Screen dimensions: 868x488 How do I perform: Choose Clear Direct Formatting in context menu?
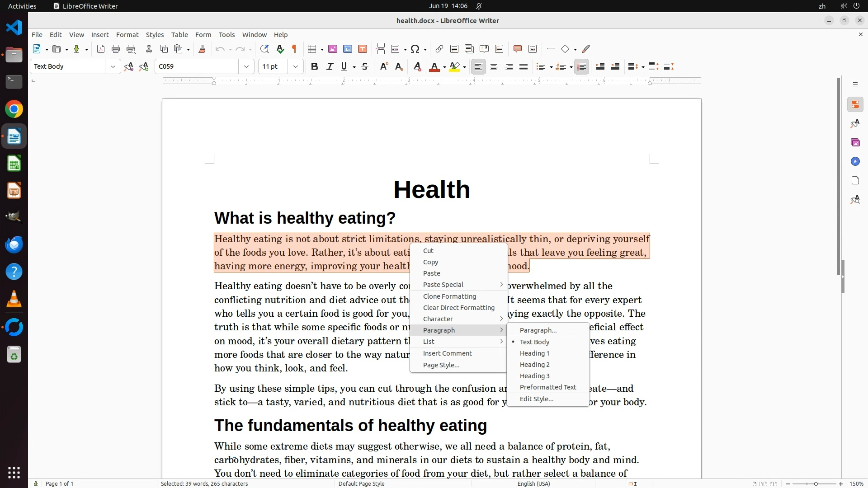click(x=458, y=308)
